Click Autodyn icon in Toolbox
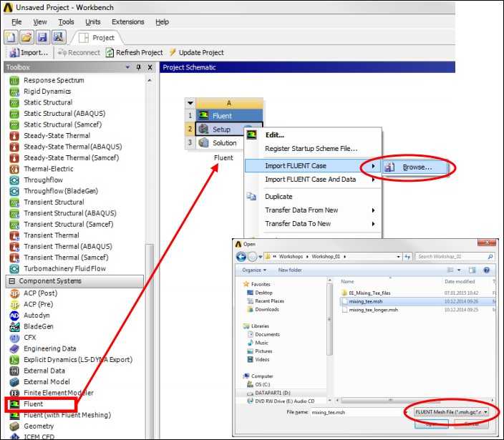The image size is (504, 440). pos(14,316)
